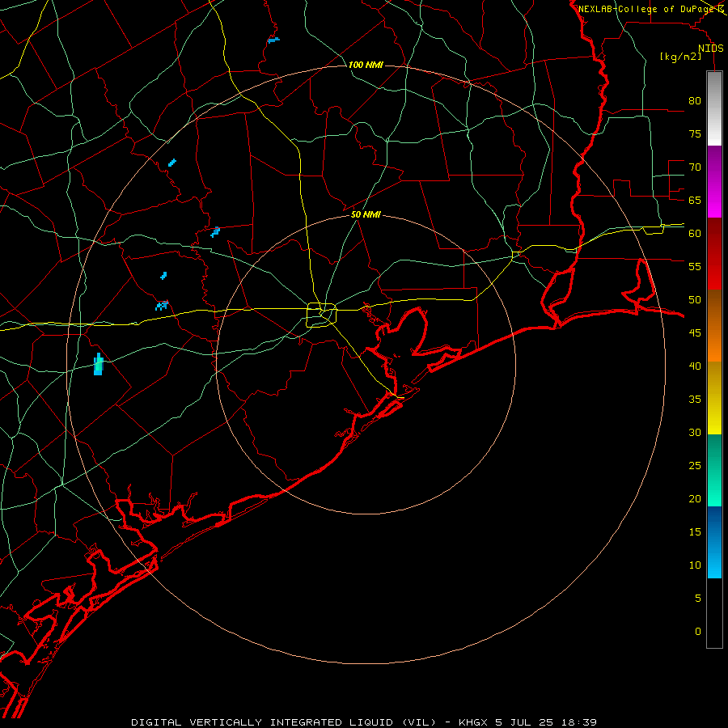Screen dimensions: 728x728
Task: Click the '18:39' timestamp
Action: coord(578,722)
